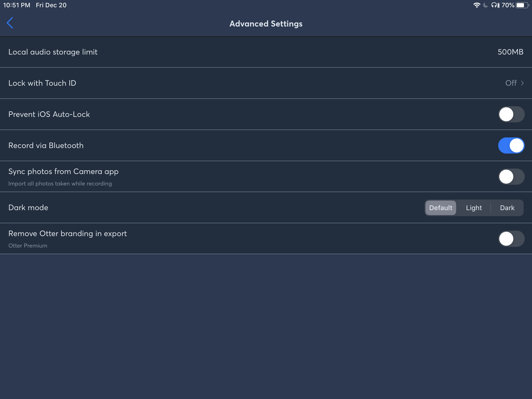532x399 pixels.
Task: Select Light mode segment
Action: [x=474, y=208]
